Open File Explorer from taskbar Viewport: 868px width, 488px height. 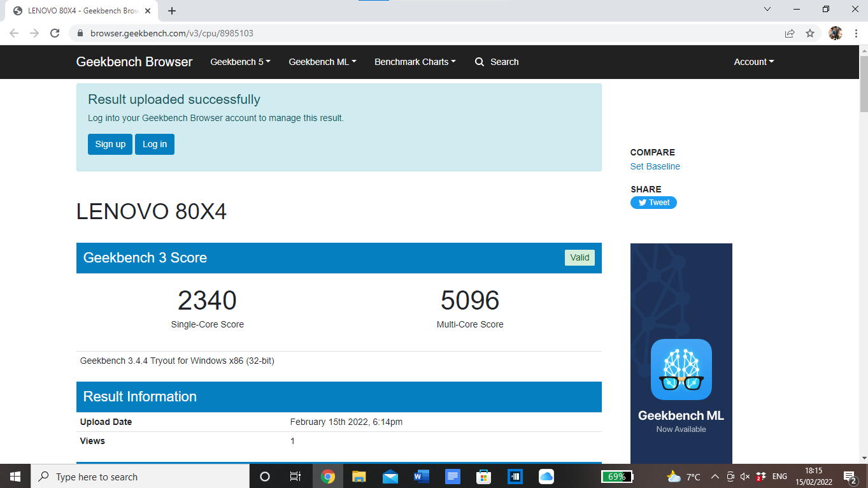pyautogui.click(x=359, y=476)
